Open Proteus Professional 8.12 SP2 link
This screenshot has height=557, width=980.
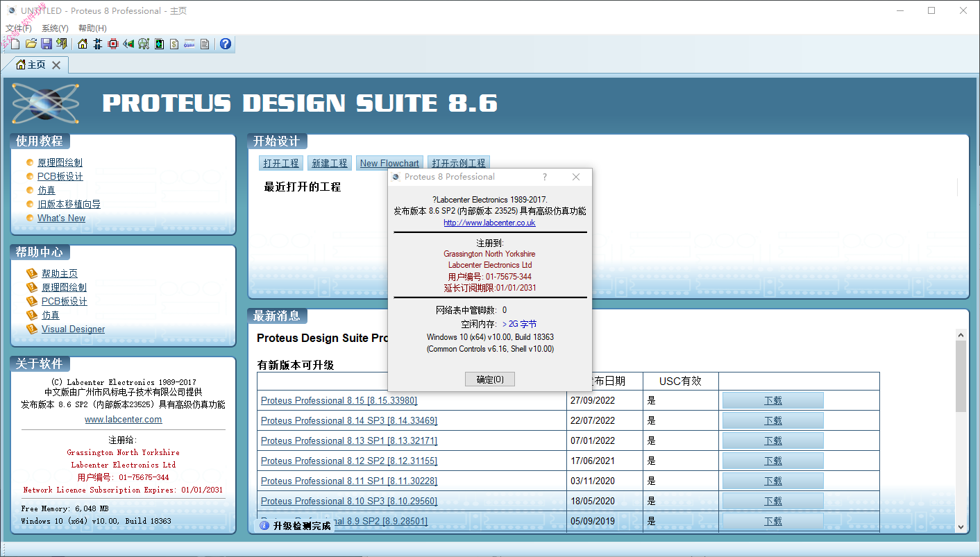(x=349, y=461)
